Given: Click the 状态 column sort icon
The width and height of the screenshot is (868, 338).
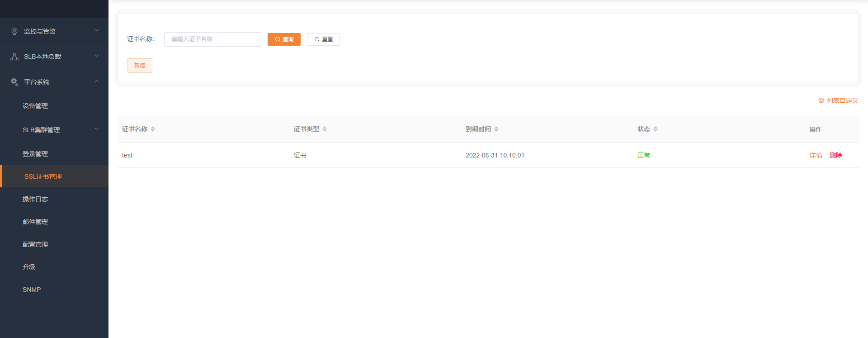Looking at the screenshot, I should point(656,129).
